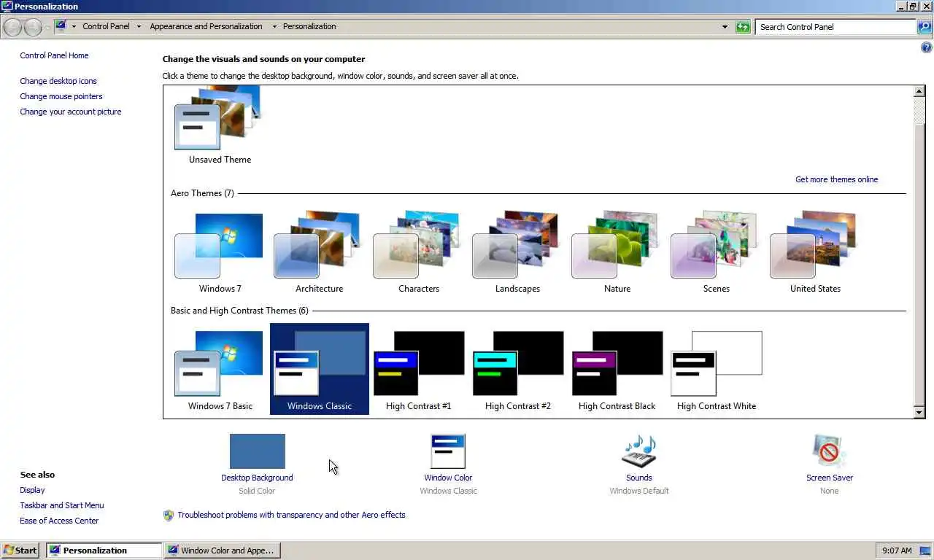
Task: Open Get more themes online link
Action: 836,179
